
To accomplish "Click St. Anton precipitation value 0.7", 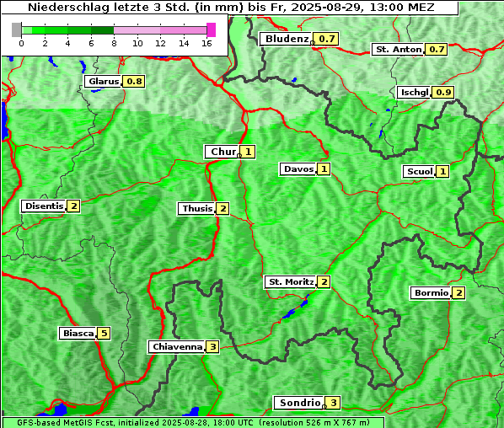I will (437, 50).
